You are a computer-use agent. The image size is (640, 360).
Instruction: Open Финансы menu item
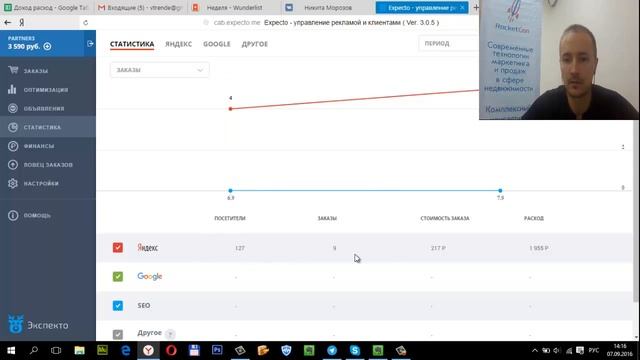pyautogui.click(x=39, y=146)
